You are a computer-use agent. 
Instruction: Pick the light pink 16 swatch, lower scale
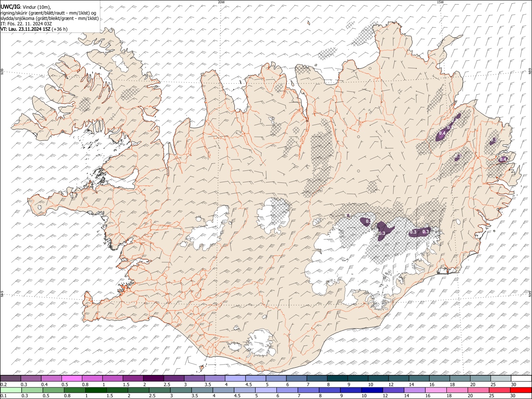436,390
